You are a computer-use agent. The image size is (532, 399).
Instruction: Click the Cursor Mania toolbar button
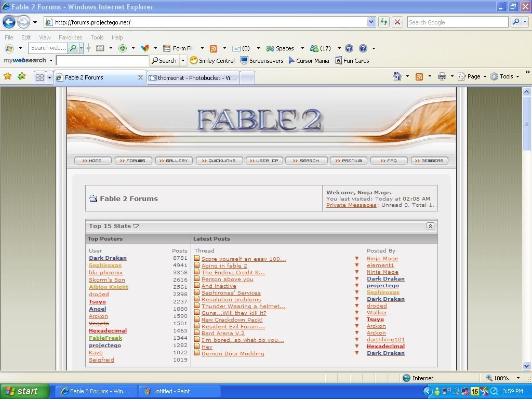(x=309, y=61)
